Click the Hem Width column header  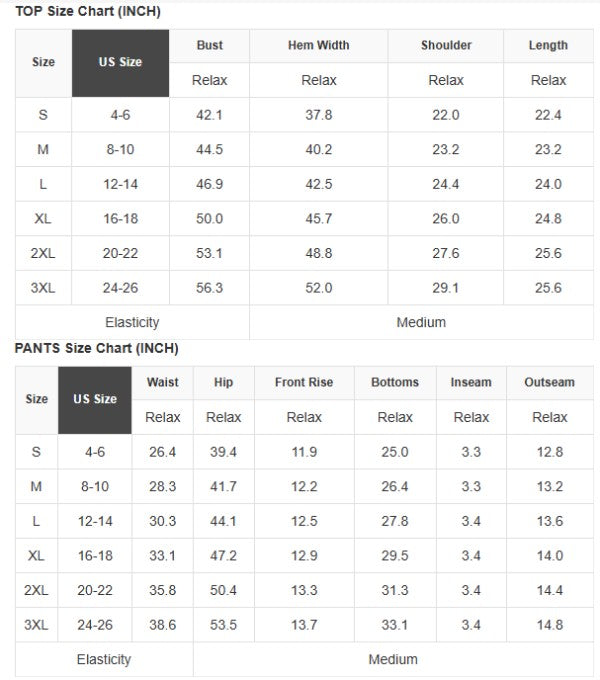tap(319, 45)
